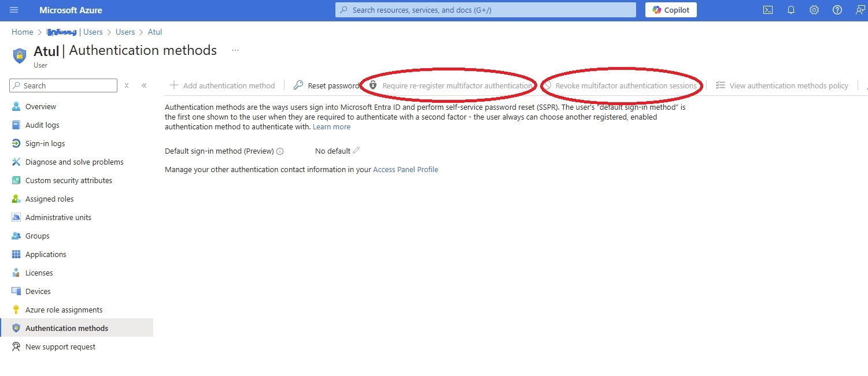The width and height of the screenshot is (868, 376).
Task: Click the Groups icon
Action: (16, 236)
